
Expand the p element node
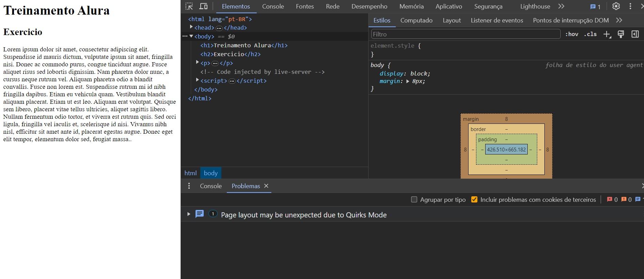[197, 62]
